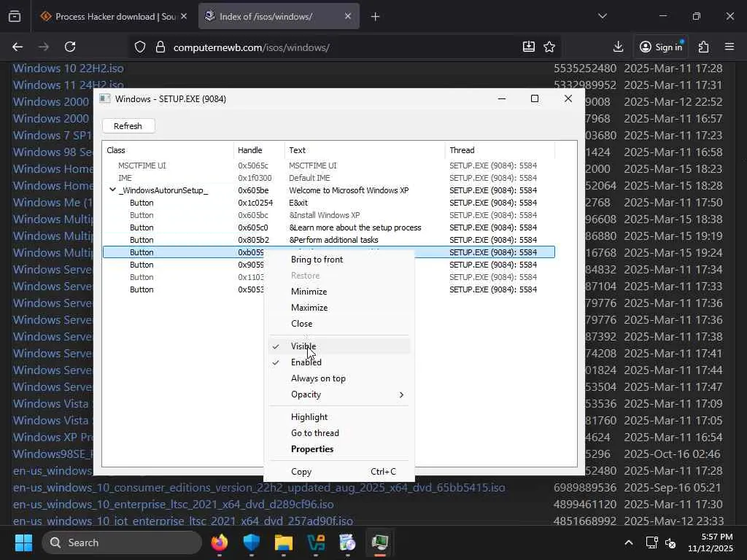Bookmark page with the star icon
Screen dimensions: 747x560
point(549,47)
